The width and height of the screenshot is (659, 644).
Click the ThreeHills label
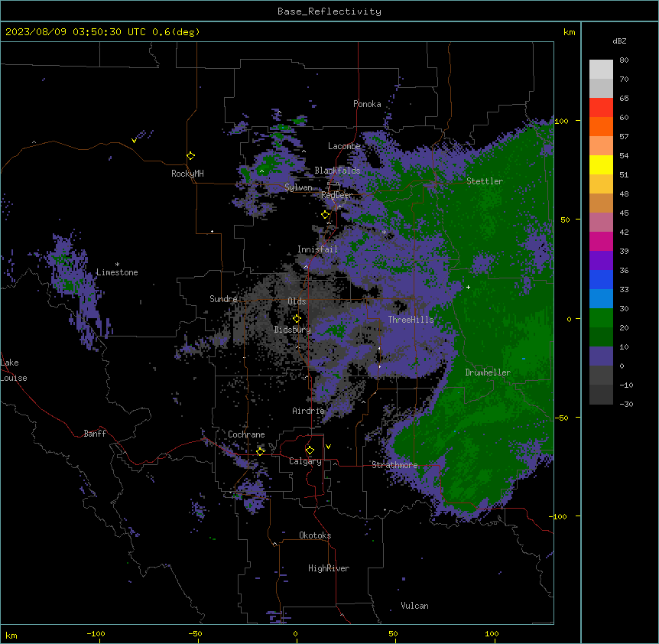[411, 320]
